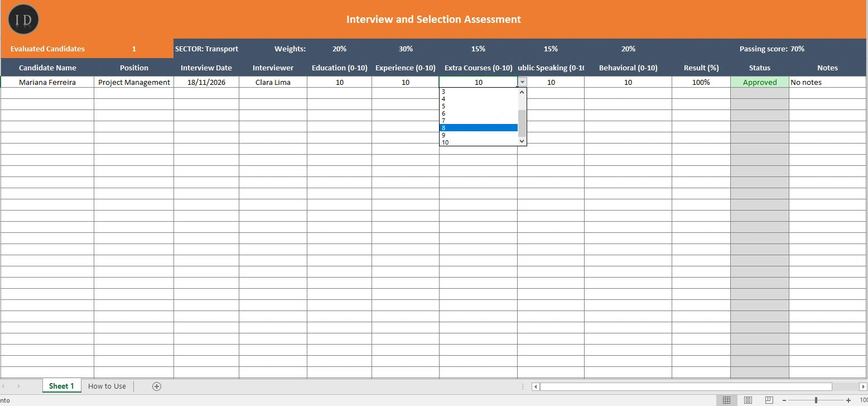Screen dimensions: 868x406
Task: Click the dropdown list's scroll-down arrow
Action: (522, 141)
